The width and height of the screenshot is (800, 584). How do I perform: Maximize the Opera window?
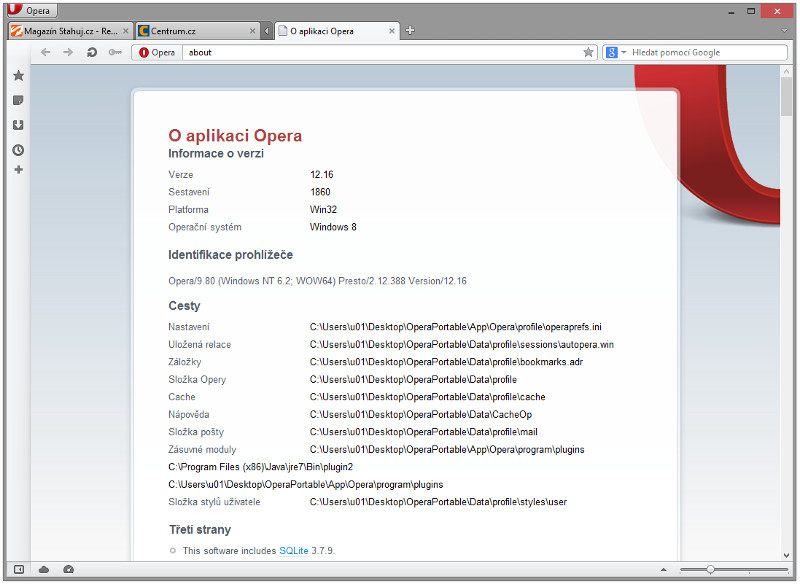751,11
